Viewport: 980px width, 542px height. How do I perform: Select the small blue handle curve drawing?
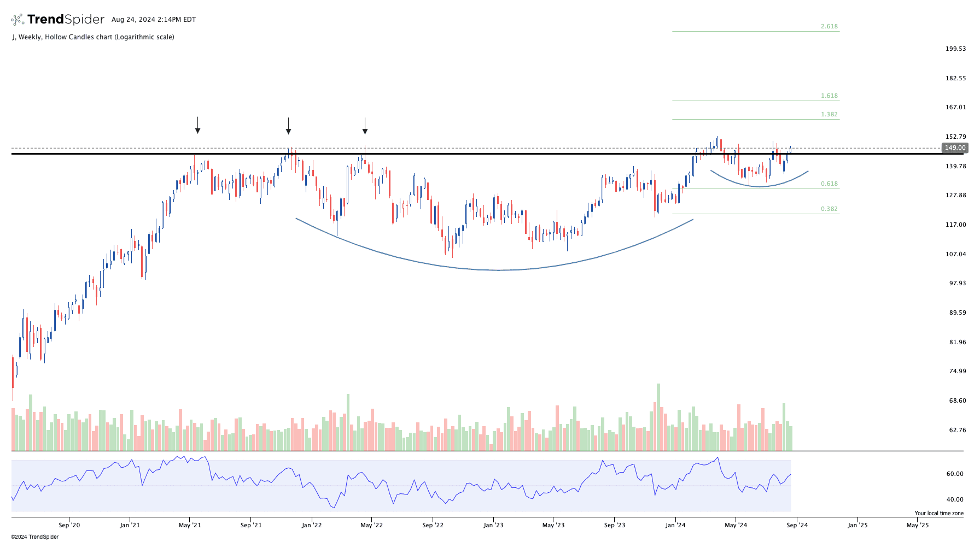coord(759,187)
